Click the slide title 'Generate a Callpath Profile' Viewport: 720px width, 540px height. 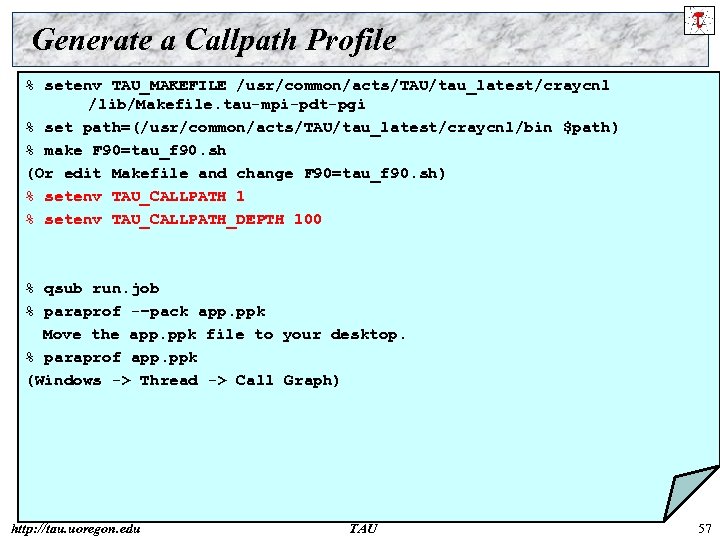(x=214, y=40)
